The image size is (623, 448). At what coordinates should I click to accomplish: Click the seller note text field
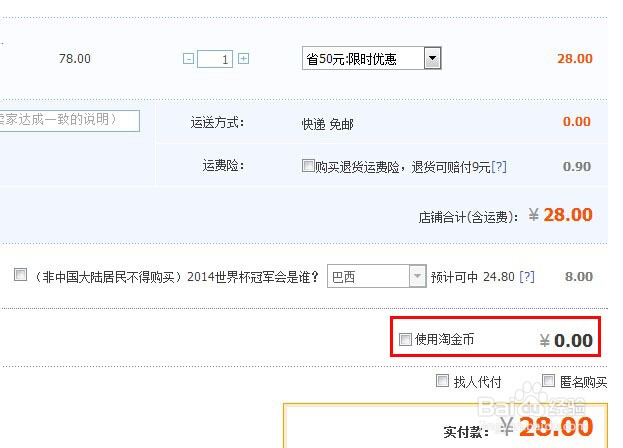[x=69, y=121]
